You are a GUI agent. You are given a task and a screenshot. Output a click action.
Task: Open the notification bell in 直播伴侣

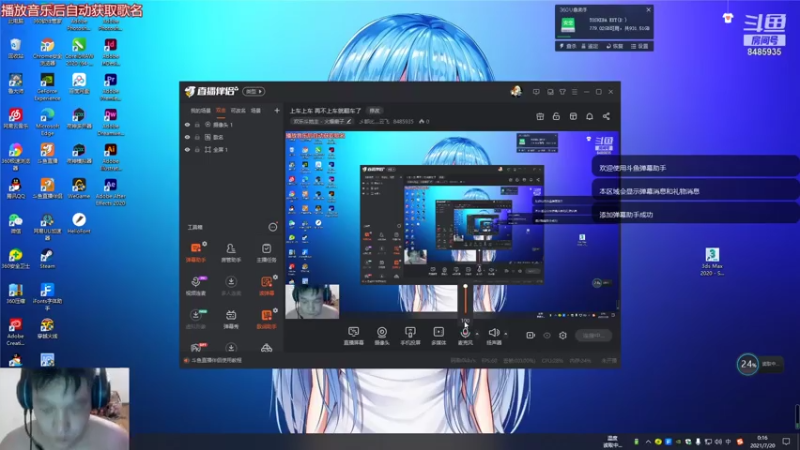589,116
